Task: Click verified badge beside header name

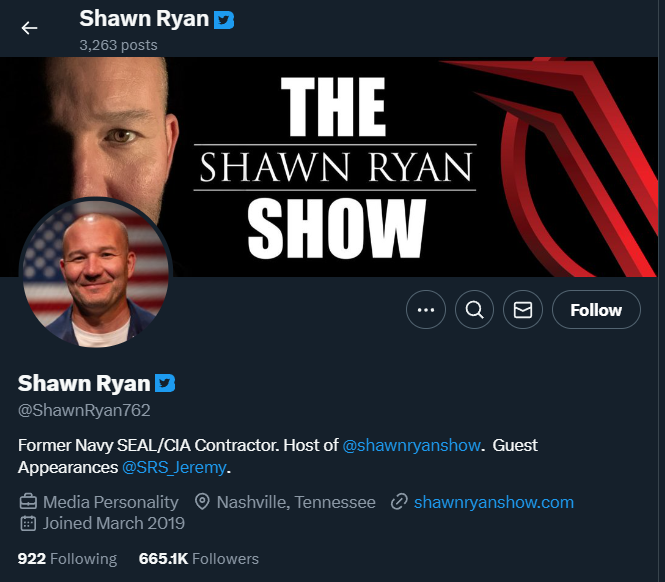Action: point(224,20)
